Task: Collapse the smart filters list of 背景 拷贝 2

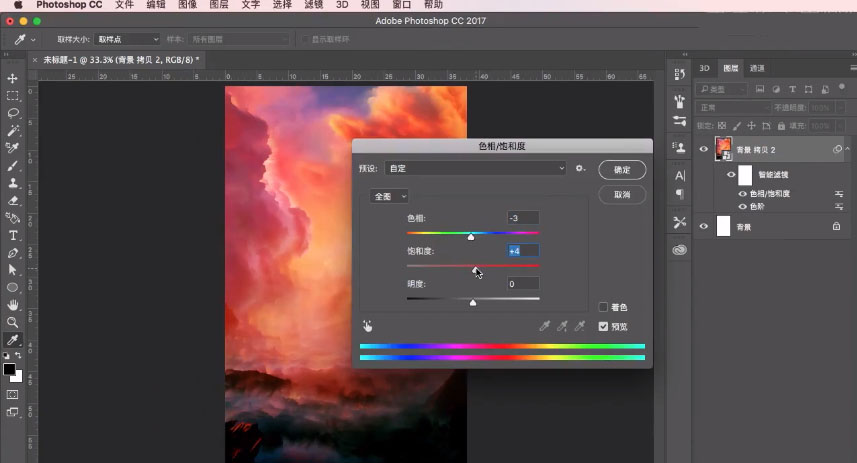Action: click(847, 149)
